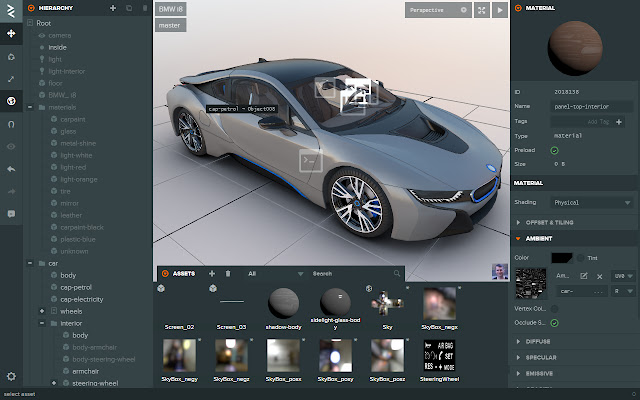This screenshot has height=400, width=640.
Task: Delete entity trash icon in Hierarchy header
Action: [x=144, y=8]
